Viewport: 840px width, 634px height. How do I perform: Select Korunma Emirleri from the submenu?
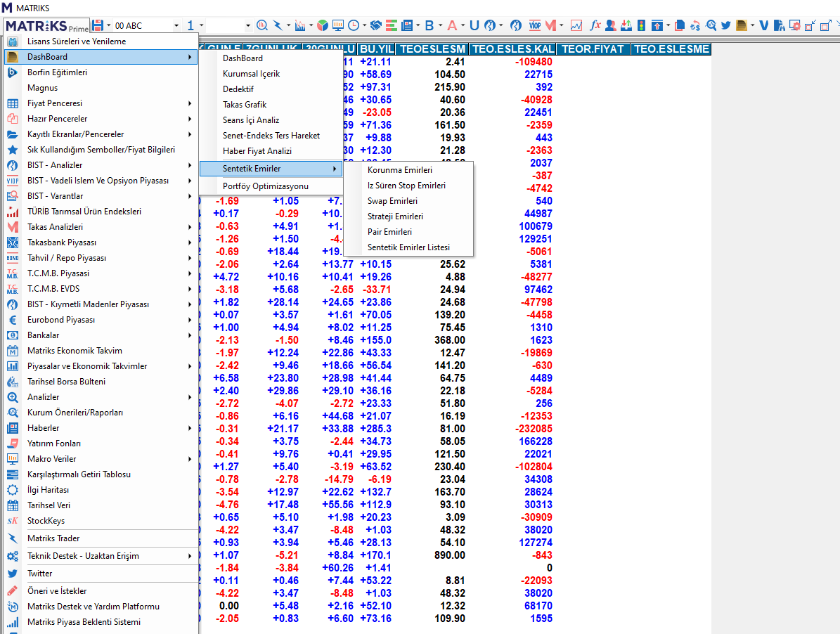click(400, 170)
